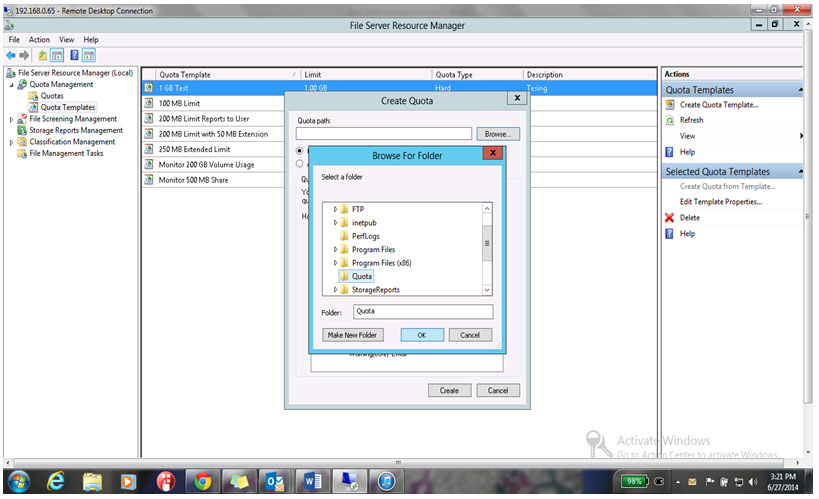Screen dimensions: 819x499
Task: Click the Monitor 500 MB Share template icon
Action: 149,180
